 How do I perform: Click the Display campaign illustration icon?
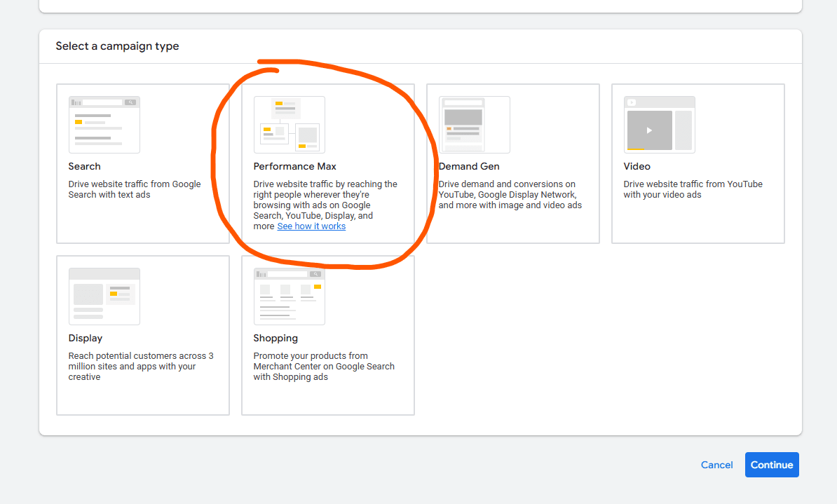pos(104,297)
